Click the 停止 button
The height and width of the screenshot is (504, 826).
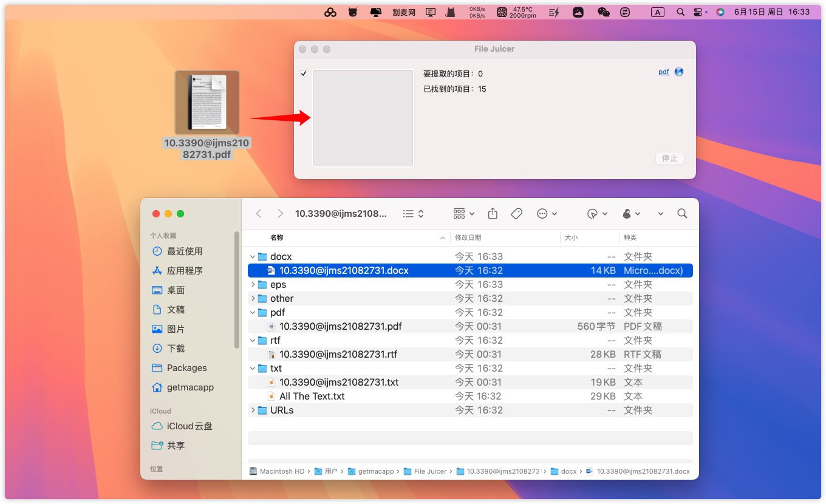pos(669,158)
